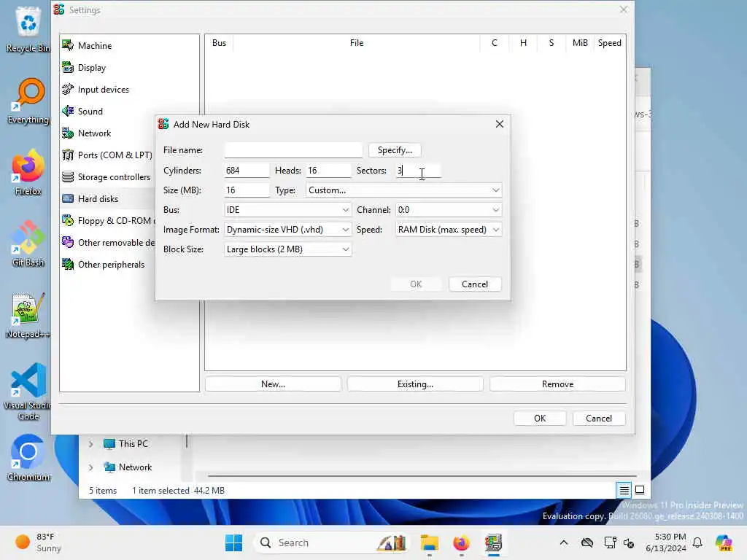The width and height of the screenshot is (747, 560).
Task: Open the Block Size dropdown
Action: [287, 249]
